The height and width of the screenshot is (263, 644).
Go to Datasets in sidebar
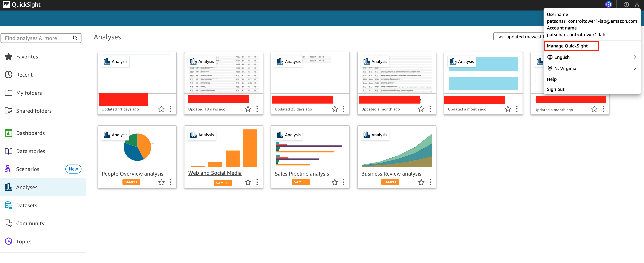click(26, 205)
